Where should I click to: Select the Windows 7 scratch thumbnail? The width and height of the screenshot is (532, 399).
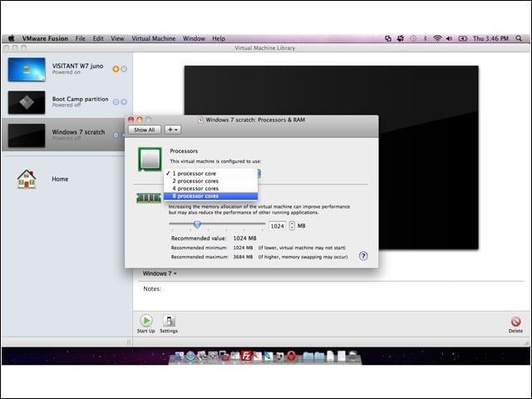click(x=27, y=135)
